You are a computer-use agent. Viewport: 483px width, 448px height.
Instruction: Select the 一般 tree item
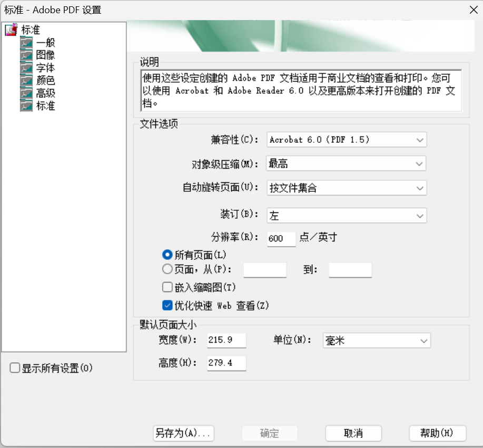point(46,42)
